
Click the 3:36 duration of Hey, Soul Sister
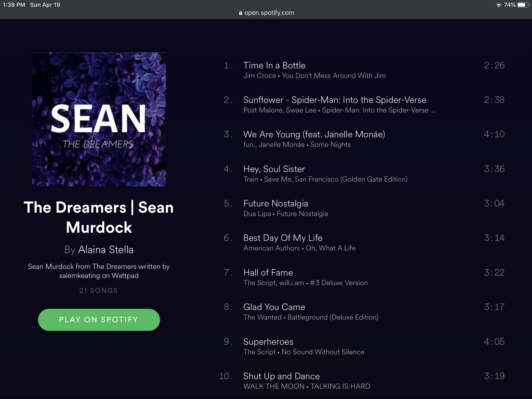click(494, 169)
